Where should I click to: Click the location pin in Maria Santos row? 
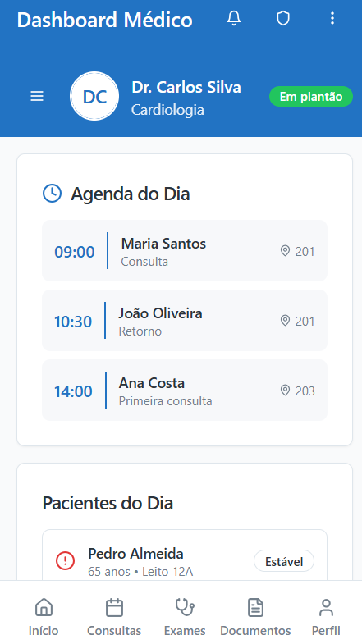click(x=285, y=250)
